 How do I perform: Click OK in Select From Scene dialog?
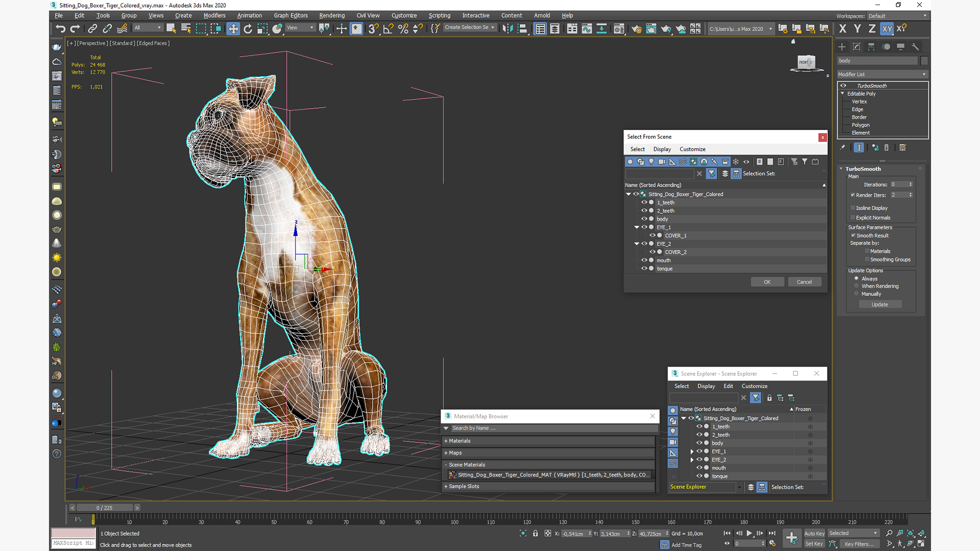click(x=767, y=282)
